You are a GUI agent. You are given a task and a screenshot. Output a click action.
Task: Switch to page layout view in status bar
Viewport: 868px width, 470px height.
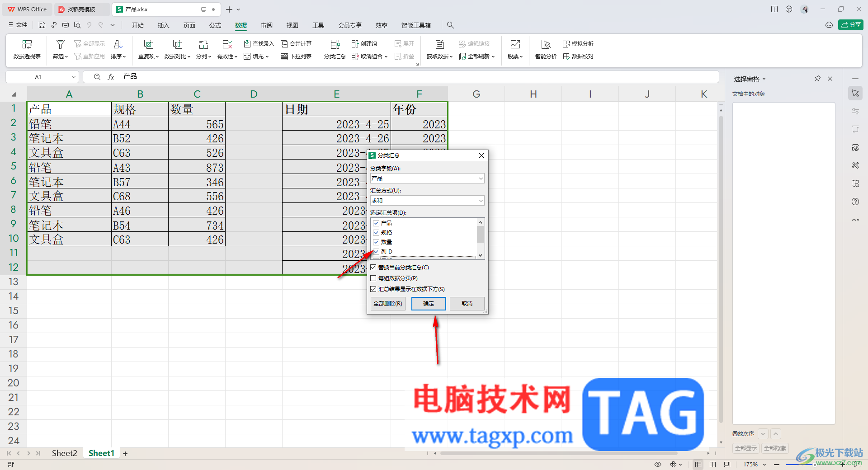point(712,464)
